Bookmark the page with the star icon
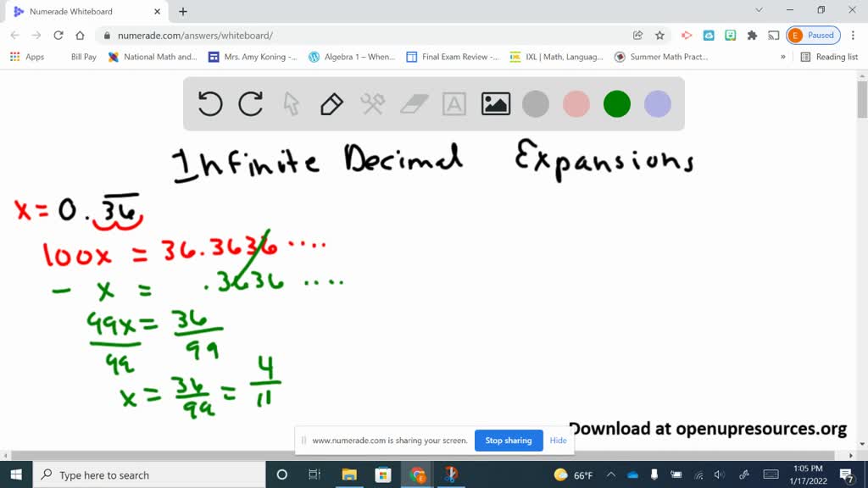The image size is (868, 488). point(661,36)
